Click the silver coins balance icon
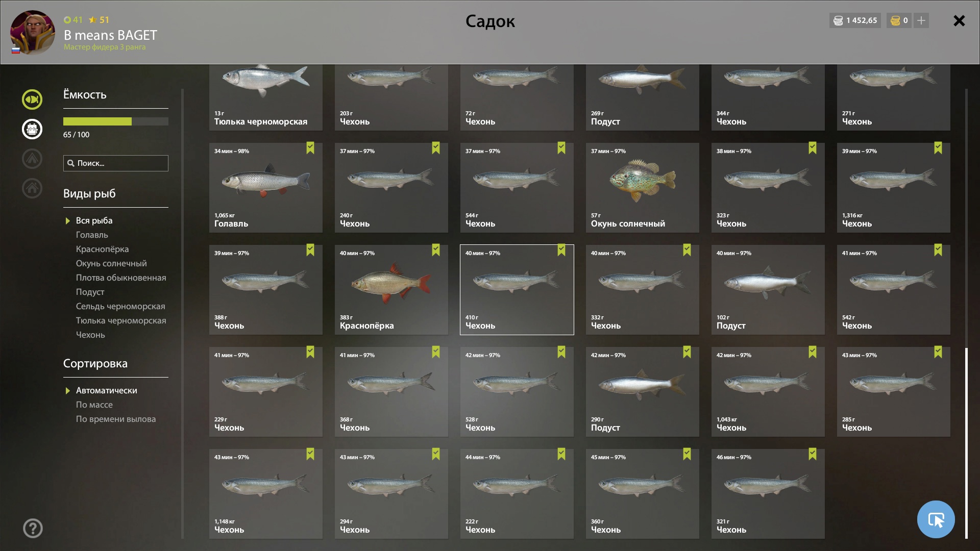The image size is (980, 551). tap(838, 20)
